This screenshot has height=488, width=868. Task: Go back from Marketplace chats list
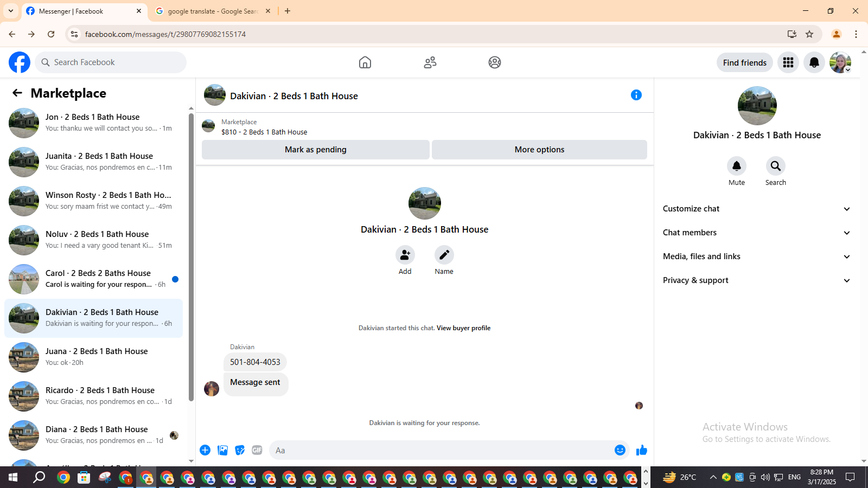tap(17, 93)
